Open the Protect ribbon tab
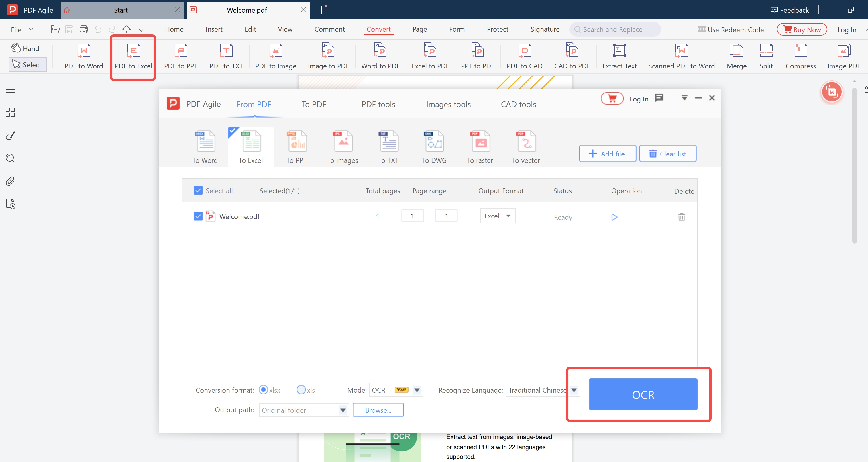 (x=497, y=29)
